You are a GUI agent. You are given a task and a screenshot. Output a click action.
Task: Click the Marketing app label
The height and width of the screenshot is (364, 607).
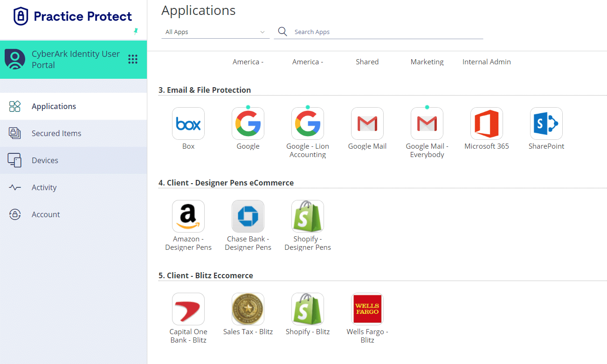[x=427, y=62]
